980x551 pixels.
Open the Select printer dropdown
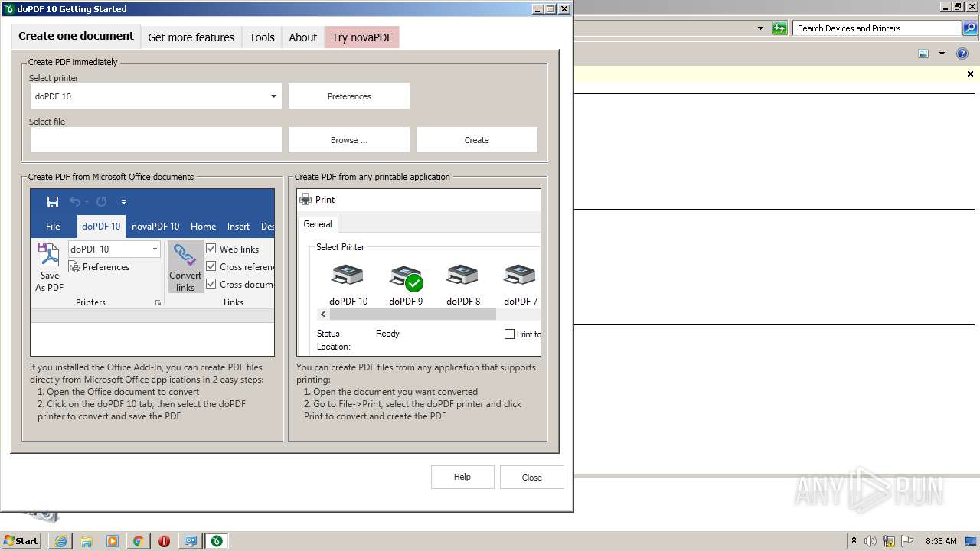(273, 96)
